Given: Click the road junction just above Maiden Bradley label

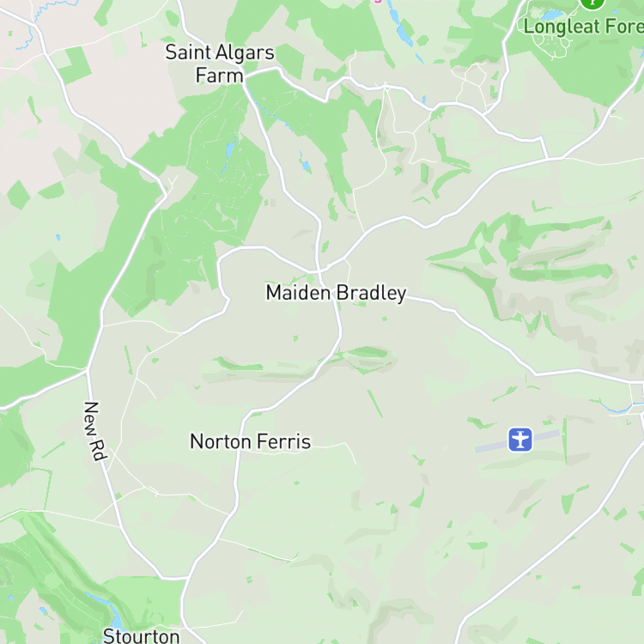Looking at the screenshot, I should 319,271.
